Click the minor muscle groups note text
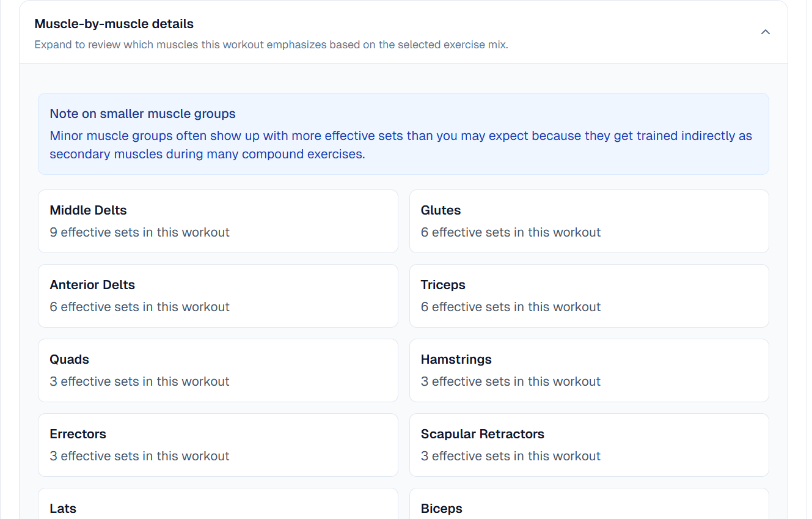 click(400, 145)
